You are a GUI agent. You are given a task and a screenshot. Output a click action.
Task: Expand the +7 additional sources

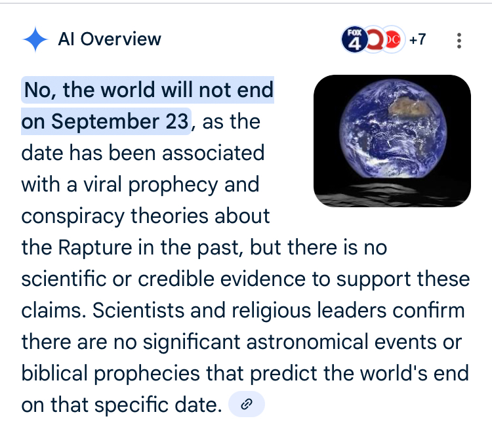coord(418,39)
